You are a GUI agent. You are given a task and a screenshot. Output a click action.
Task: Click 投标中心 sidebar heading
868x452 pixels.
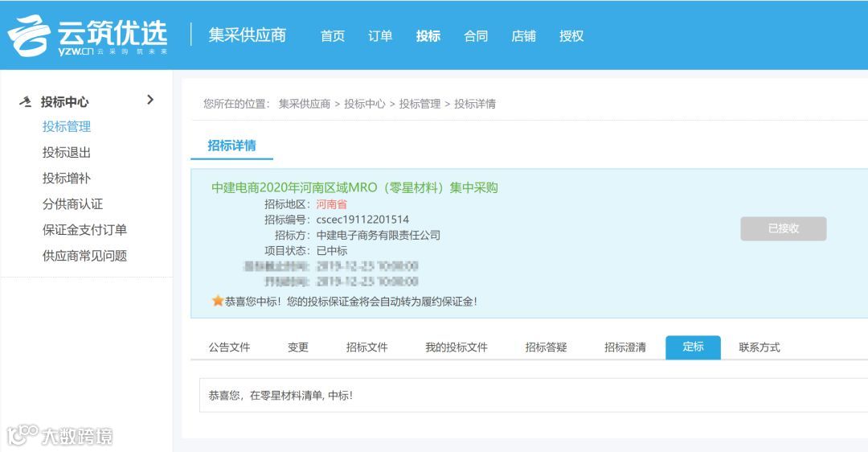pos(65,102)
